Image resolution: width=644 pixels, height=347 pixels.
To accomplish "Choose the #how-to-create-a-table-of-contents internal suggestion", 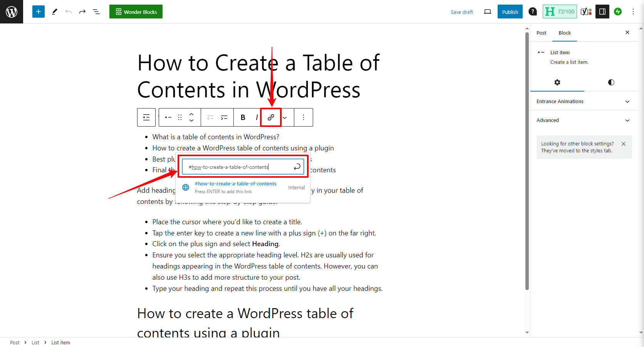I will [243, 187].
